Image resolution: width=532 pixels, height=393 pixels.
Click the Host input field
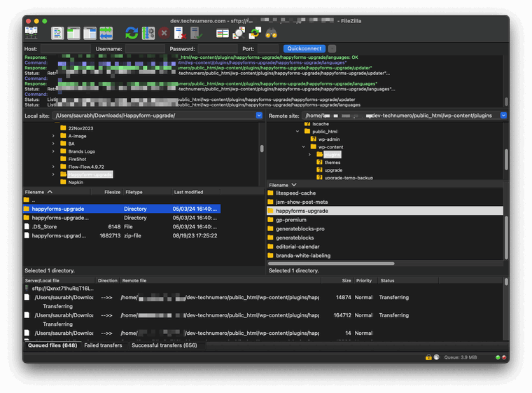click(x=66, y=48)
